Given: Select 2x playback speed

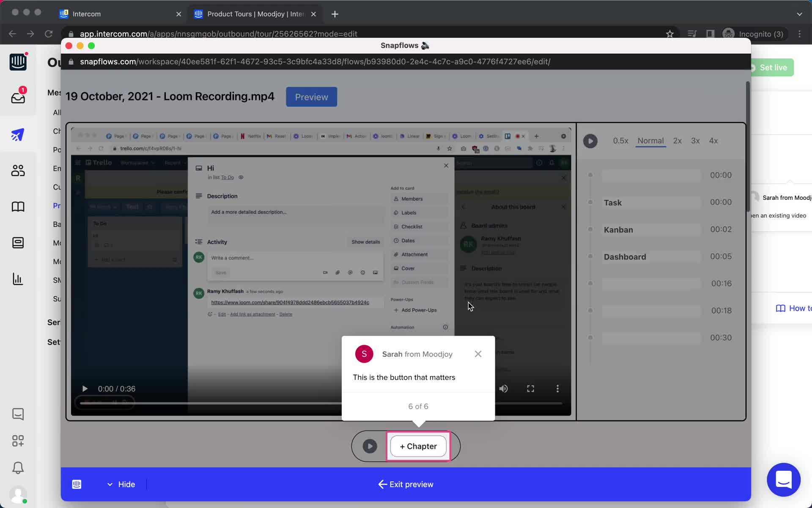Looking at the screenshot, I should point(677,141).
